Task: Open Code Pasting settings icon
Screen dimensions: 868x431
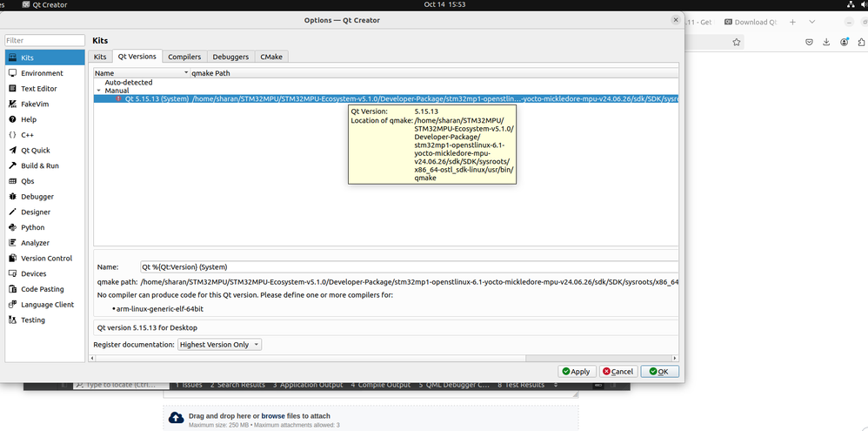Action: [13, 289]
